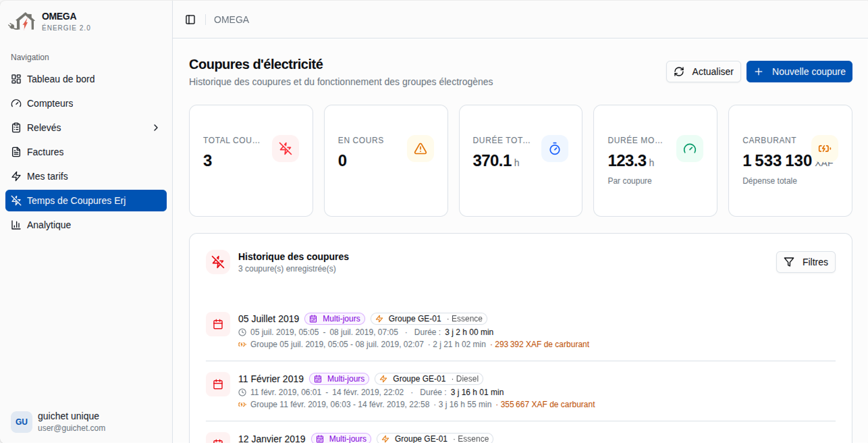Select the 355 667 XAF de carburant text
The height and width of the screenshot is (443, 868).
[548, 405]
